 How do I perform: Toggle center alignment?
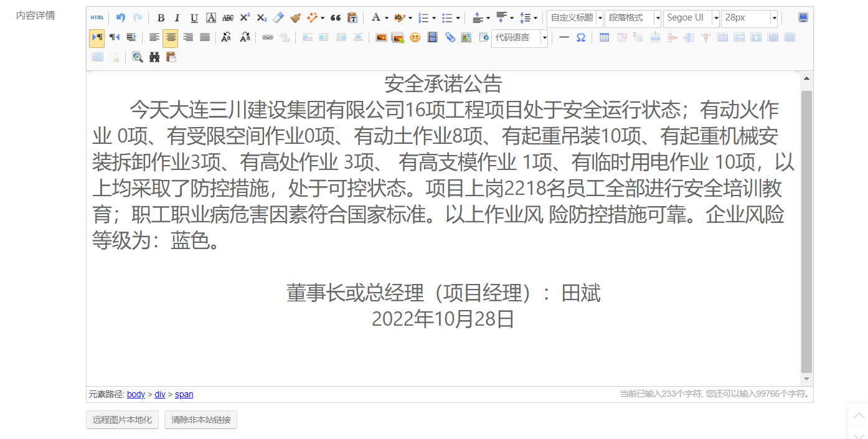tap(171, 37)
